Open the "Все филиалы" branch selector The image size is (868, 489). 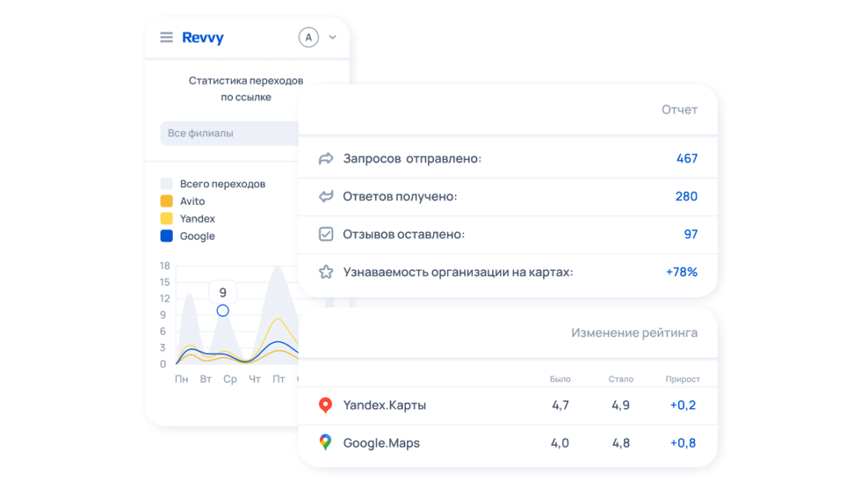pyautogui.click(x=229, y=133)
